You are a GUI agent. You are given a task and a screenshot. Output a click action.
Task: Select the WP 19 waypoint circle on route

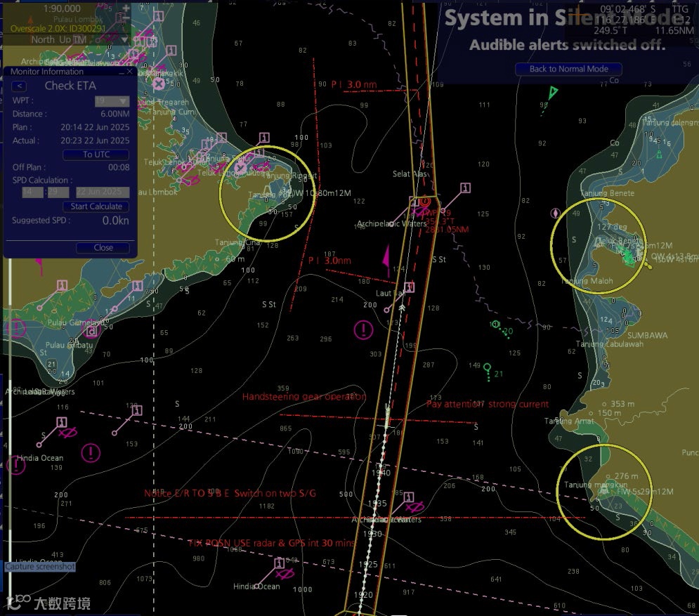tap(425, 202)
